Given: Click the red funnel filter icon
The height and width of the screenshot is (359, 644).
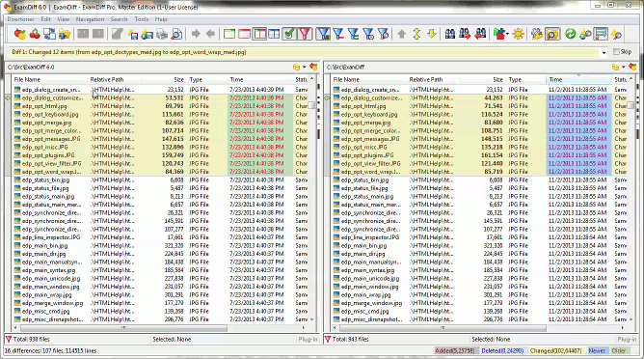Looking at the screenshot, I should [305, 34].
